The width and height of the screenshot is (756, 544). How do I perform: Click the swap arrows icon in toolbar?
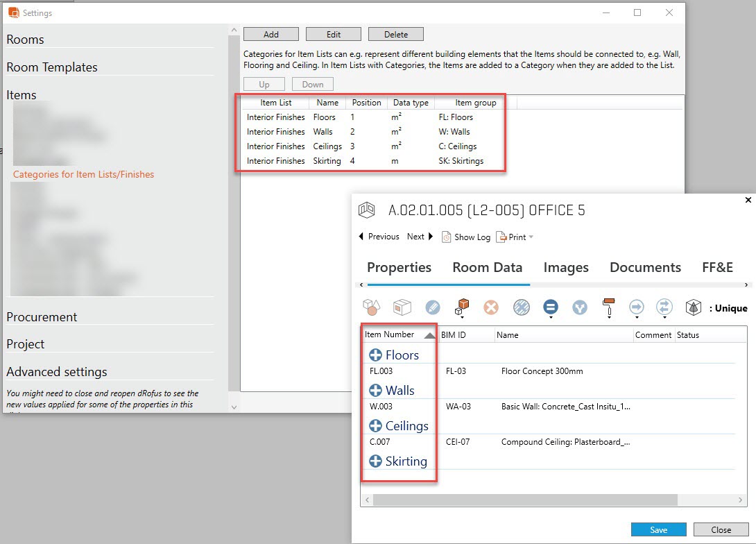(x=664, y=307)
